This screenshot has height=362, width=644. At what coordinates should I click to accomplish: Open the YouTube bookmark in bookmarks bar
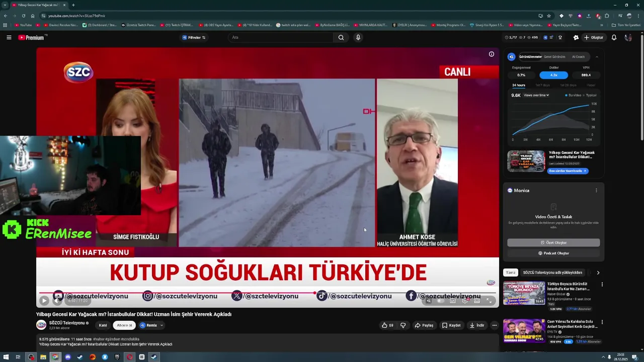point(23,25)
